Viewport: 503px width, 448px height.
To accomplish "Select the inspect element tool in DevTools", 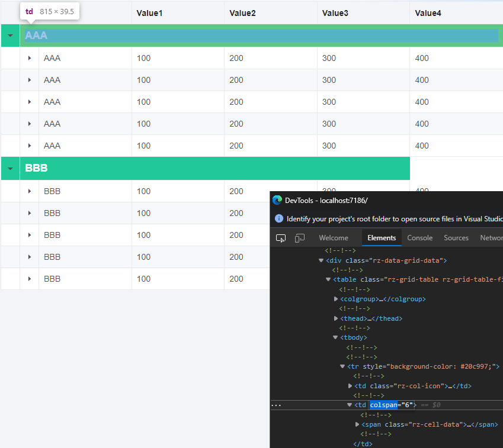I will pos(280,237).
